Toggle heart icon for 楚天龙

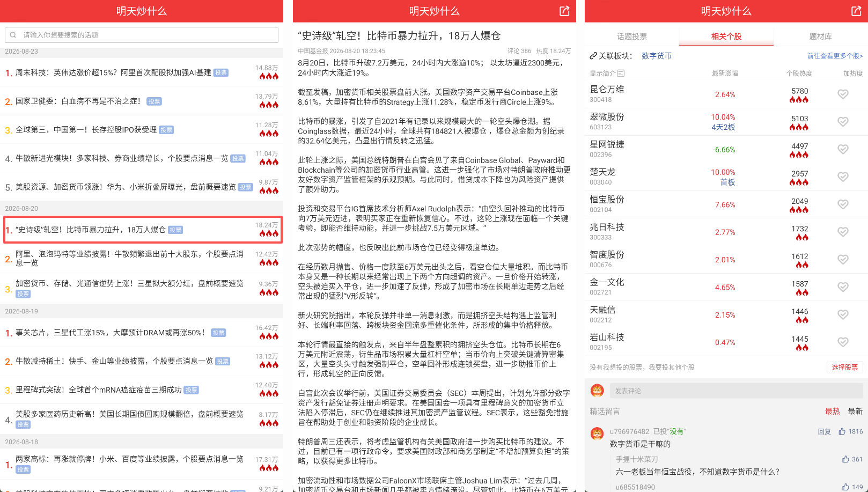(843, 177)
